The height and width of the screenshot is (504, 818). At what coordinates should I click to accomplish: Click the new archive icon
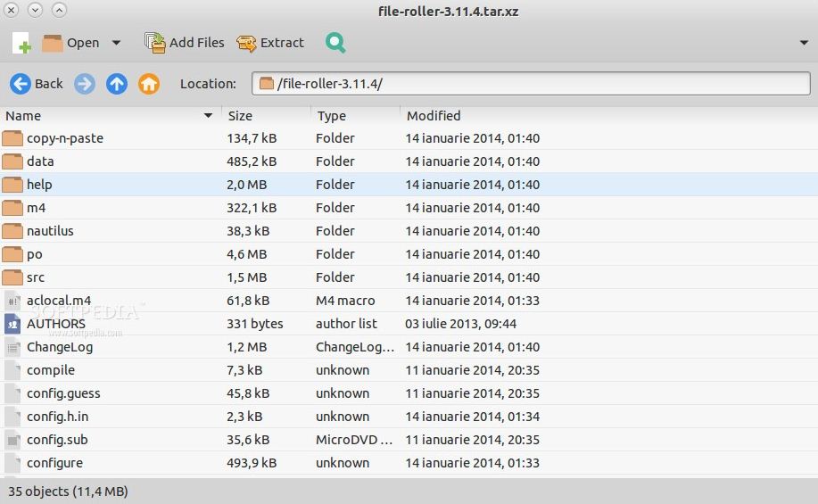22,43
